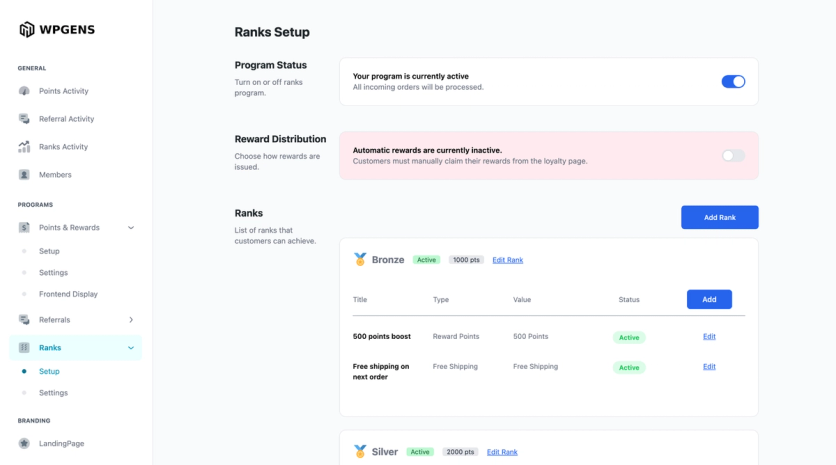Click Edit for 500 points boost reward
Screen dimensions: 836x465
(709, 336)
